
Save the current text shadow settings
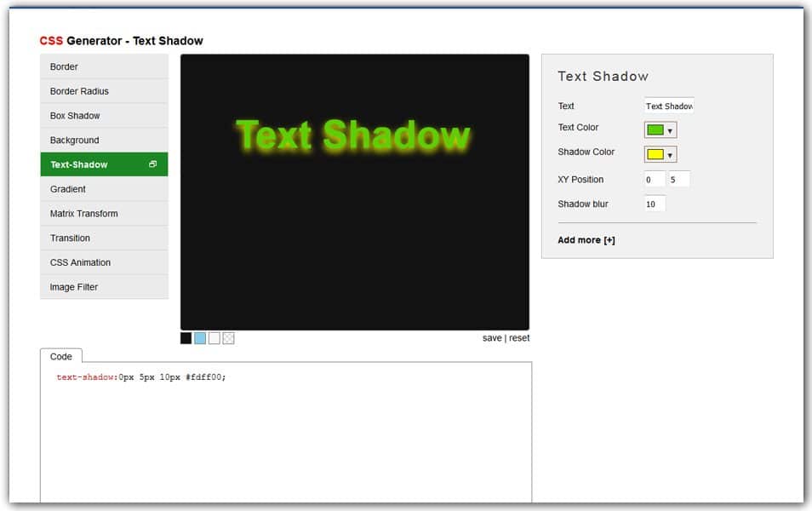pos(492,337)
